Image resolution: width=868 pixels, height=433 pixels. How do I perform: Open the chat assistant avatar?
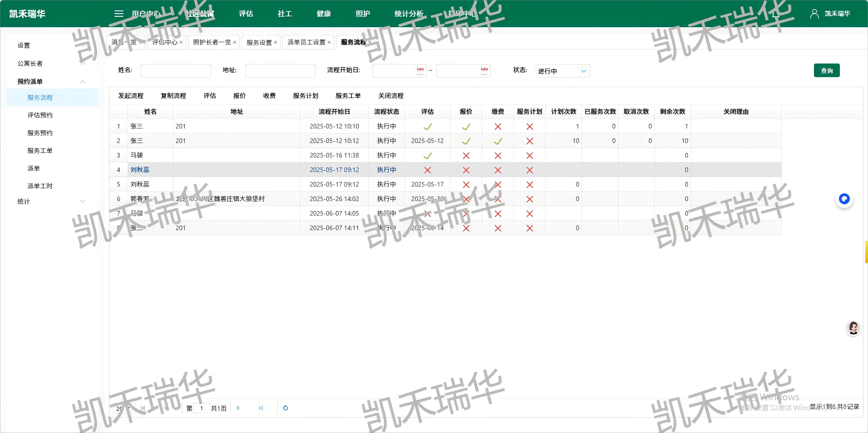tap(853, 327)
